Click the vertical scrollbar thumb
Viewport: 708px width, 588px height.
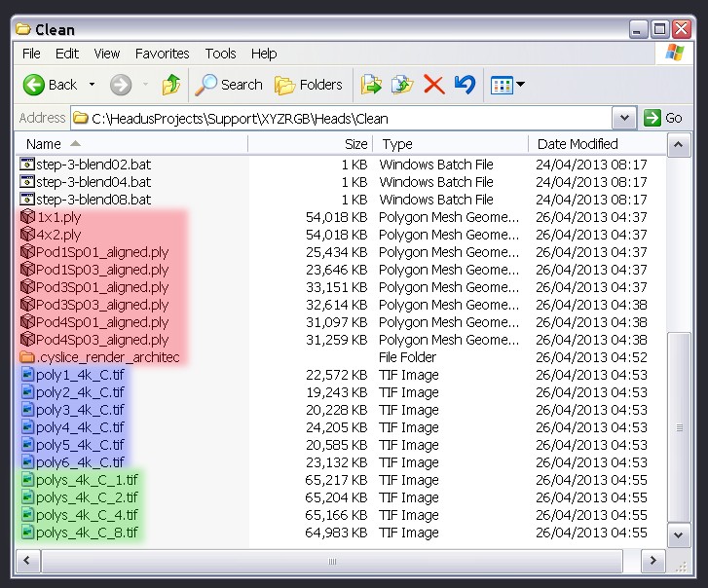click(679, 427)
